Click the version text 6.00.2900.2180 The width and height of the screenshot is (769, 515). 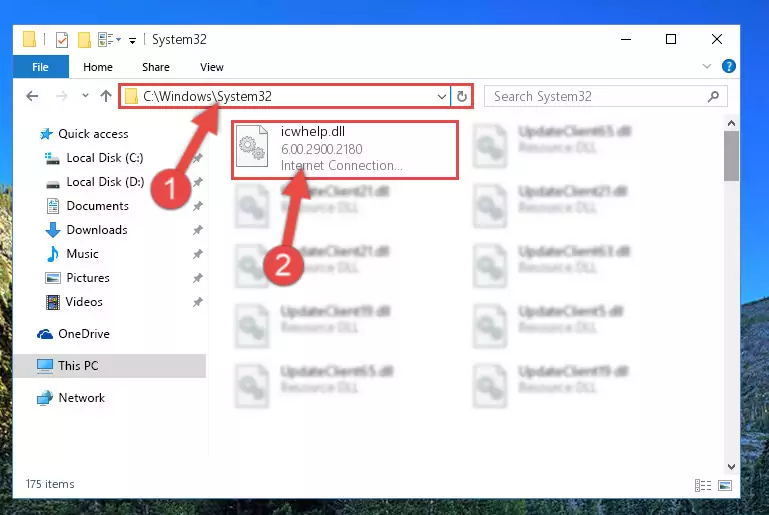tap(322, 149)
